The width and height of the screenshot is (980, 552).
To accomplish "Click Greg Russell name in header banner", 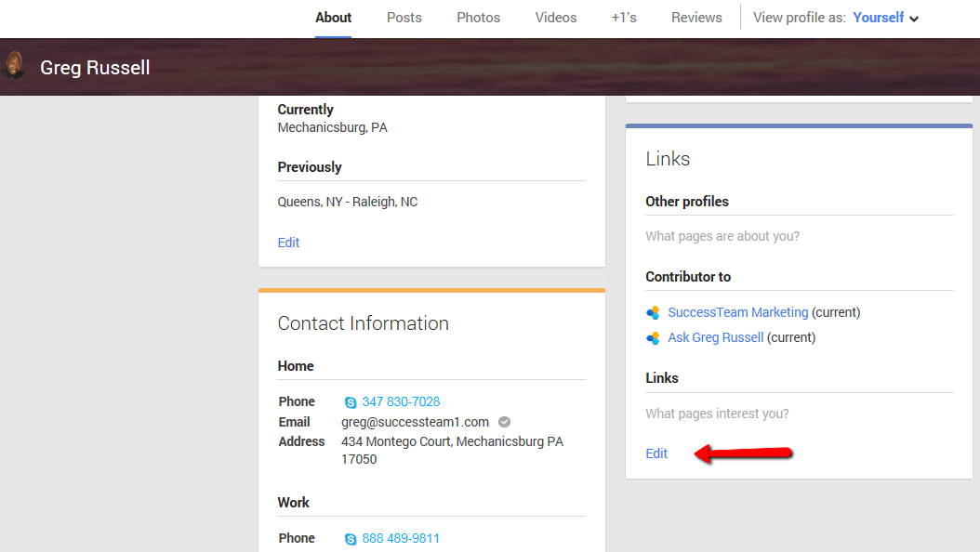I will 95,68.
